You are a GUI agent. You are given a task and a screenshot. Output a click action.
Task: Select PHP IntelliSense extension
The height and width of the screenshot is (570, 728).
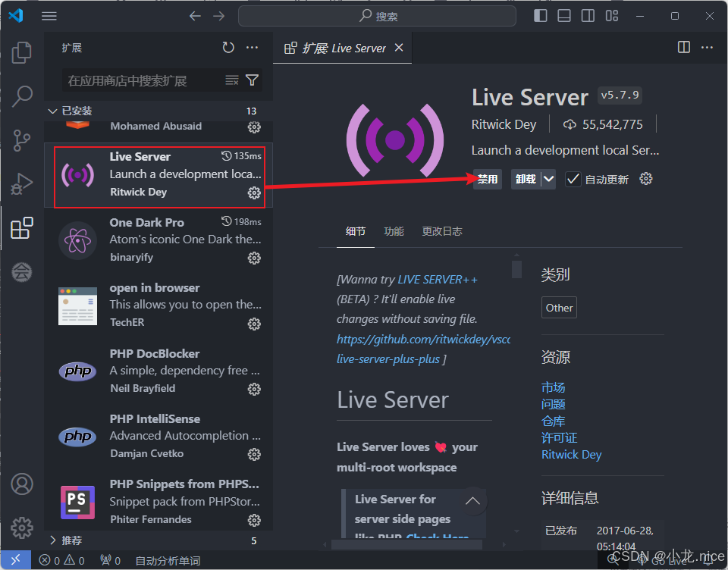point(158,437)
